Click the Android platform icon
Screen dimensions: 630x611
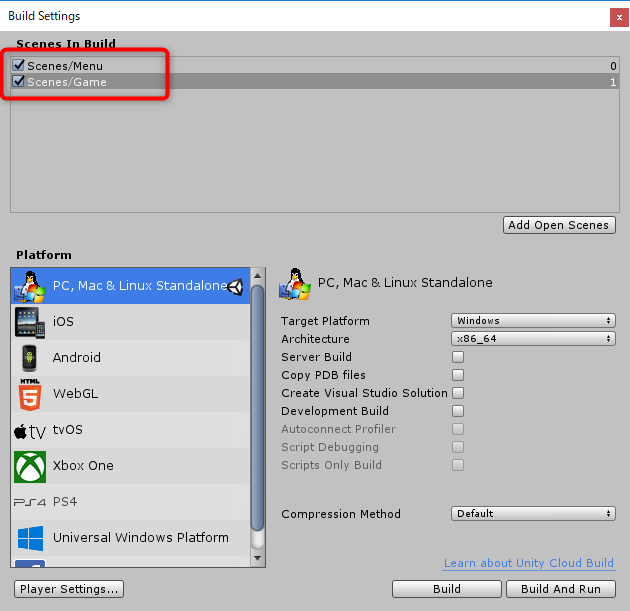(30, 358)
